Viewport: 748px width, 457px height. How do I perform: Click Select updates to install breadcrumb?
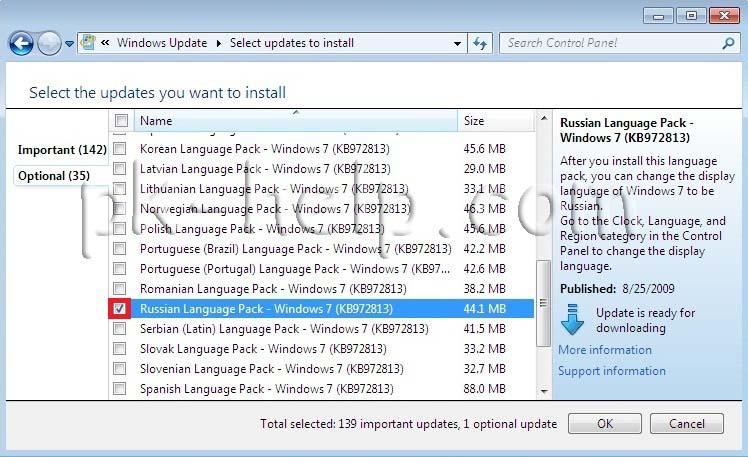[x=292, y=43]
